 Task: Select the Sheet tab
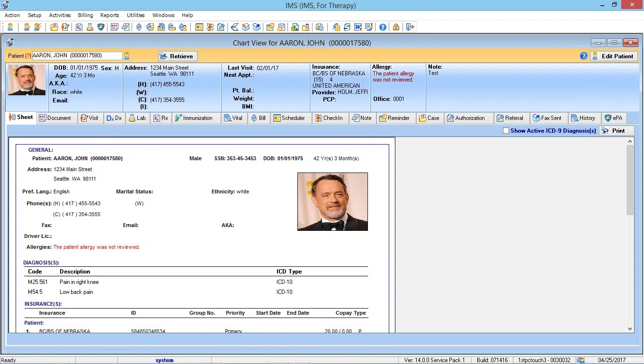(x=21, y=118)
